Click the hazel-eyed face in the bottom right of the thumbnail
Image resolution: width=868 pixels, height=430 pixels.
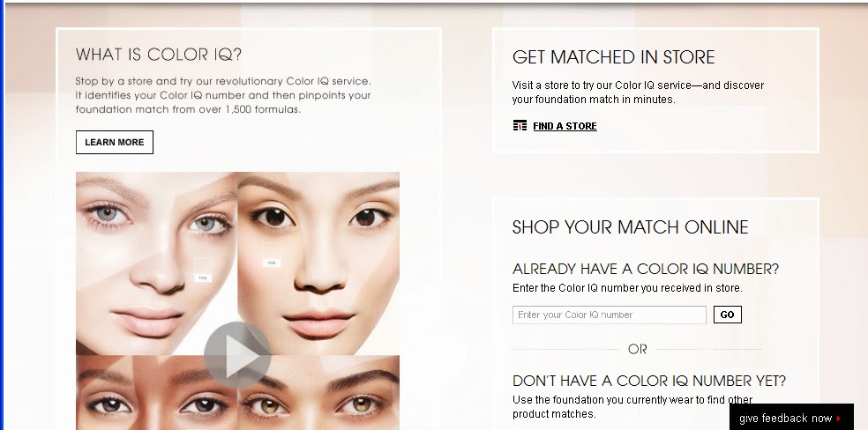point(318,392)
